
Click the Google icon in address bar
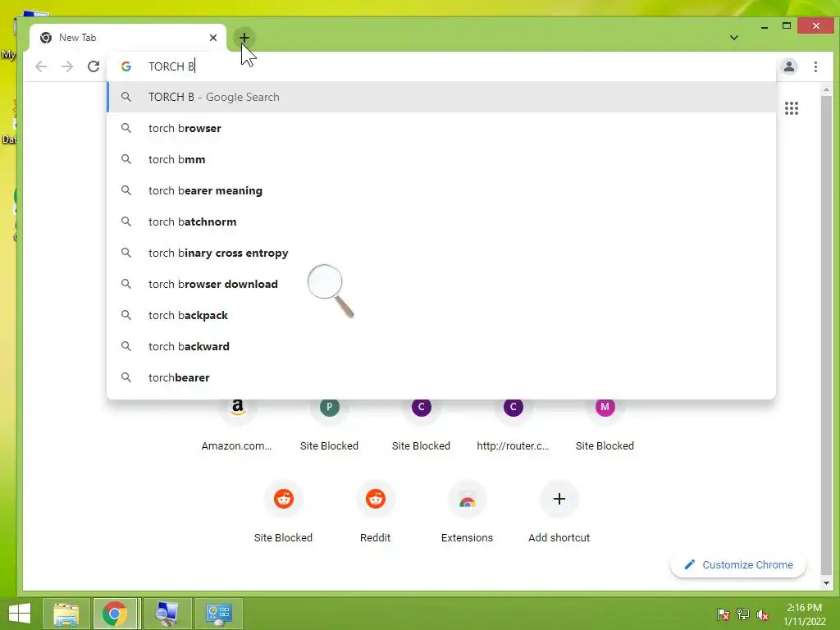[126, 66]
